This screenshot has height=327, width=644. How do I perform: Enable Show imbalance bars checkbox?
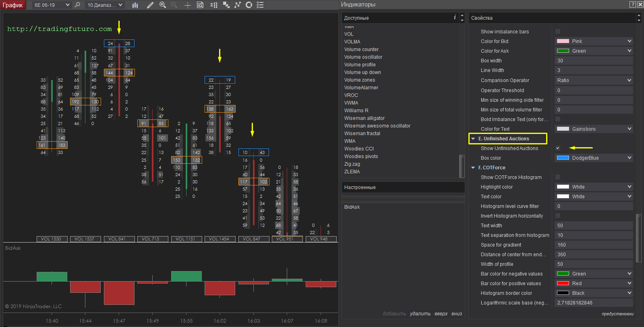[x=558, y=31]
